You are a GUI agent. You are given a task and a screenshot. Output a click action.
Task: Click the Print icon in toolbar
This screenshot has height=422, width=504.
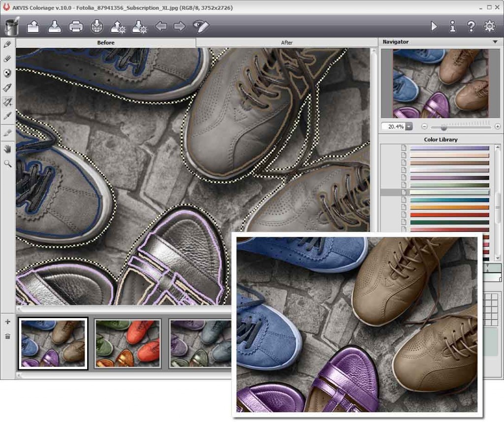point(76,27)
